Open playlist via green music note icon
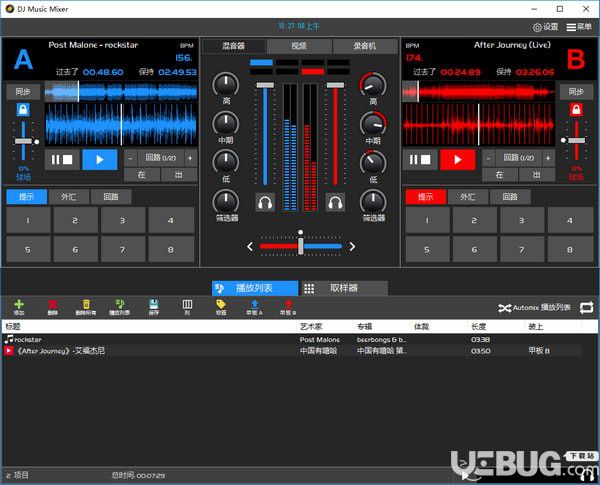600x485 pixels. (119, 307)
